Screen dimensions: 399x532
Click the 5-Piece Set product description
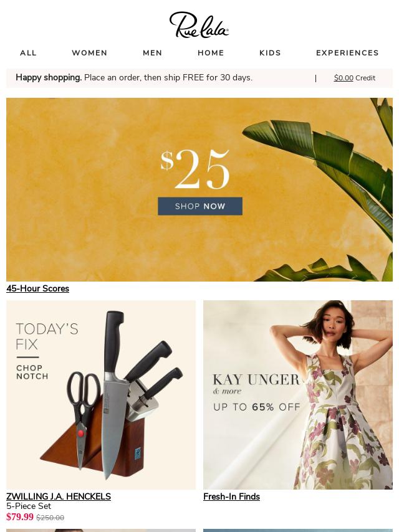[29, 506]
